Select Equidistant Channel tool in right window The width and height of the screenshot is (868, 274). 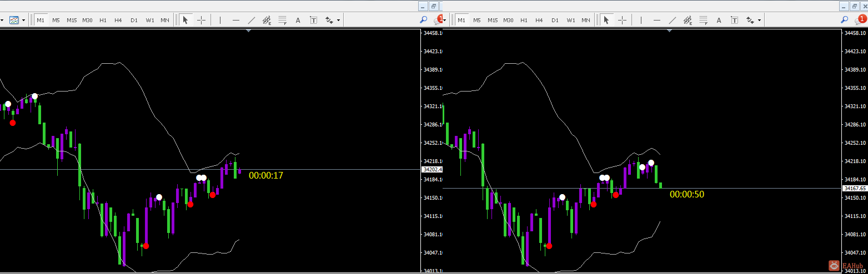688,20
